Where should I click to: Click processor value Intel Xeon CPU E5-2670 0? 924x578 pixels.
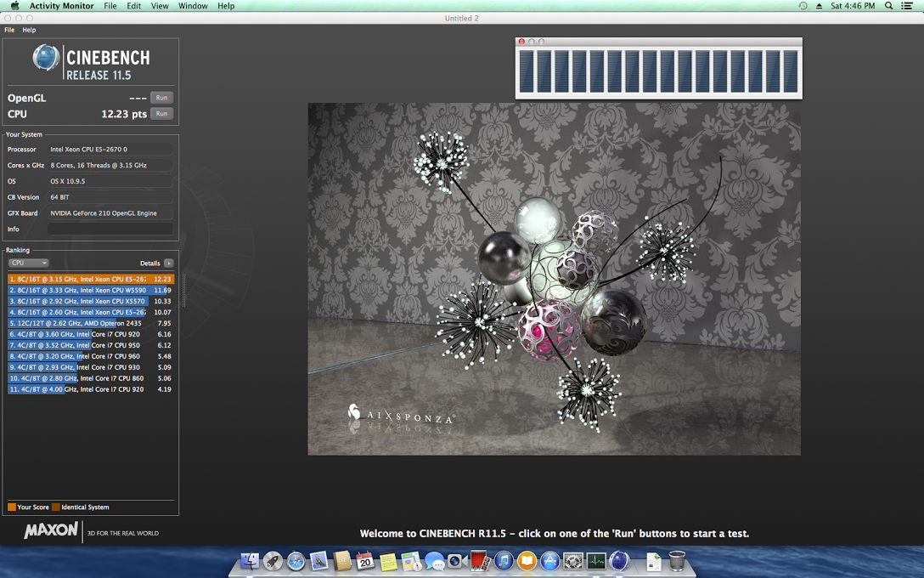(x=110, y=150)
